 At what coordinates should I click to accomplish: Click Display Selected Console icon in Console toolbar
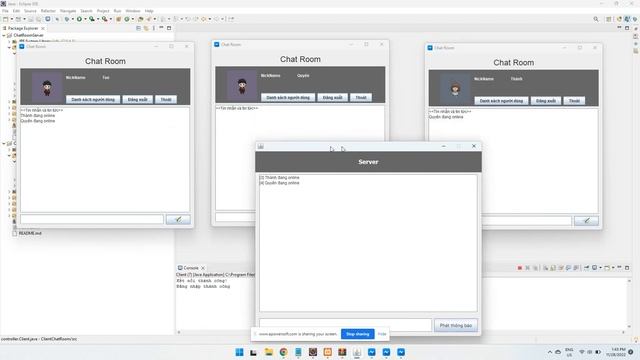[595, 268]
